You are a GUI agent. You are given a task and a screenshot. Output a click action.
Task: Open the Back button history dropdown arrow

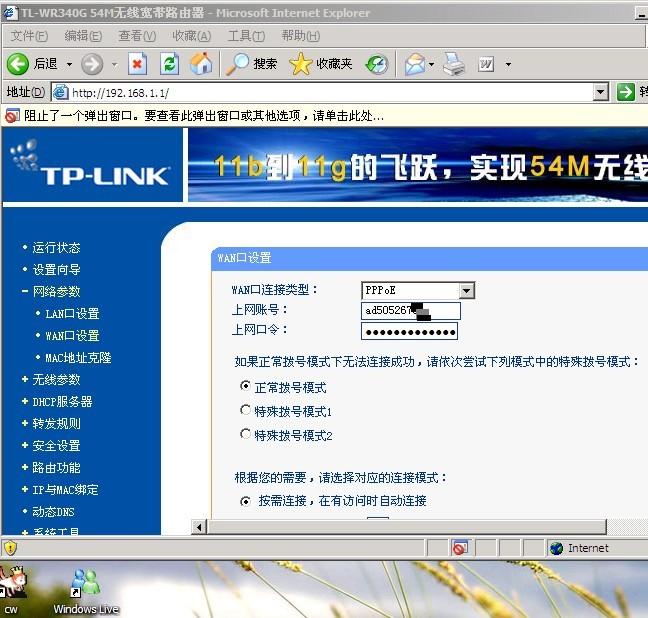pos(69,64)
